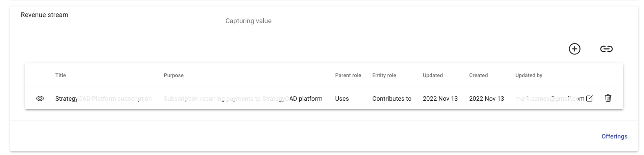Click the add revenue stream plus icon
The height and width of the screenshot is (155, 644).
click(x=575, y=49)
